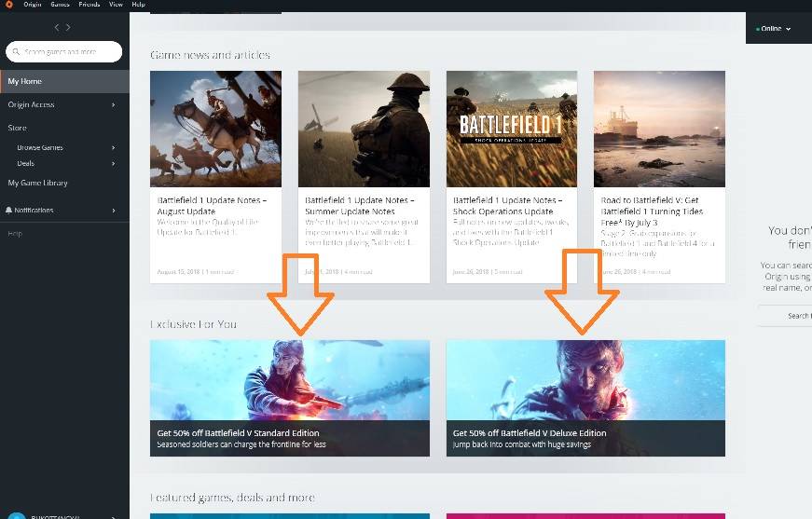
Task: Click the Origin logo icon
Action: click(8, 5)
